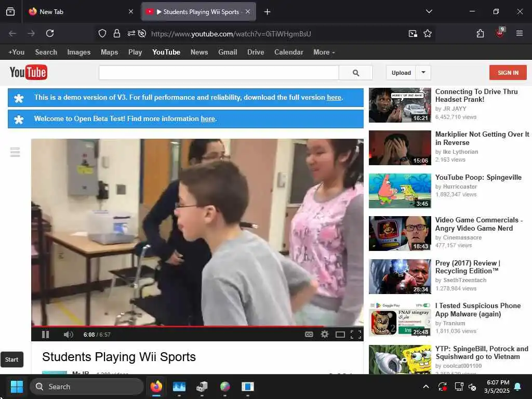This screenshot has width=532, height=399.
Task: Open the player settings gear
Action: point(325,335)
